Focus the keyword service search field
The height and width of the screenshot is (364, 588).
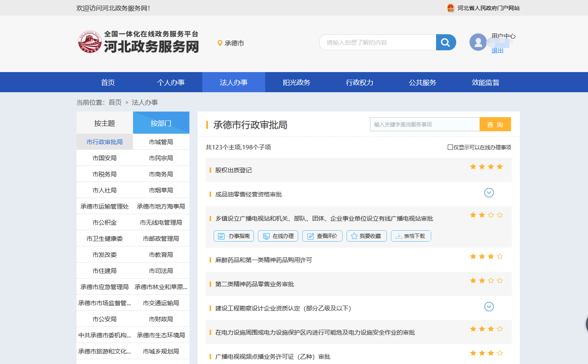coord(424,124)
